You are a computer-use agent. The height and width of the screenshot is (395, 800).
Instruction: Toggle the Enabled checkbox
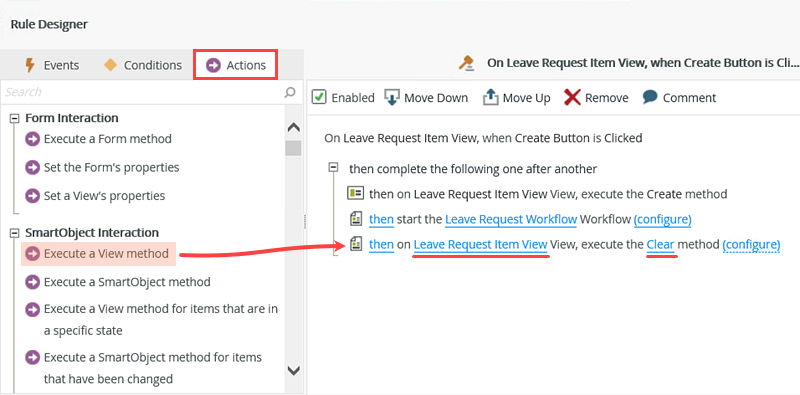(x=319, y=97)
